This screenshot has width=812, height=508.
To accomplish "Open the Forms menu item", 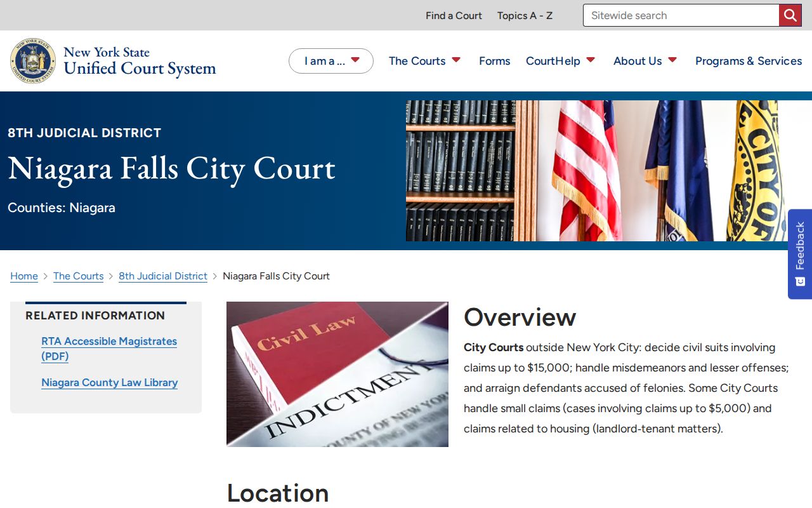I will pos(494,61).
